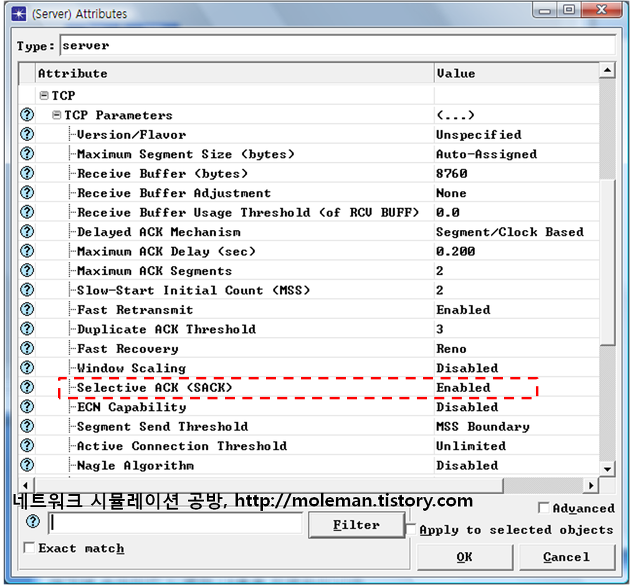The height and width of the screenshot is (585, 630).
Task: Open help icon for Segment Send Threshold row
Action: pyautogui.click(x=27, y=426)
